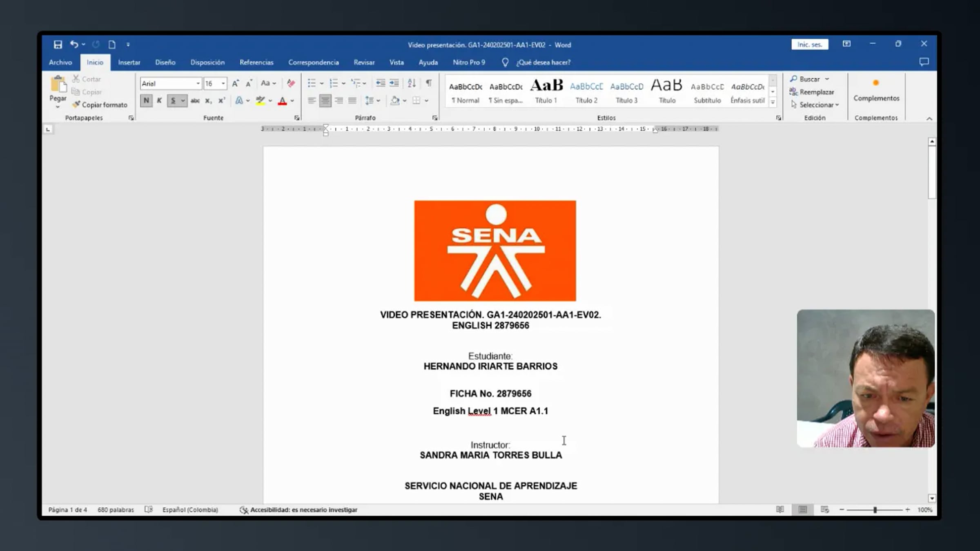This screenshot has height=551, width=980.
Task: Click the ¿Qué desea hacer? search field
Action: coord(543,62)
